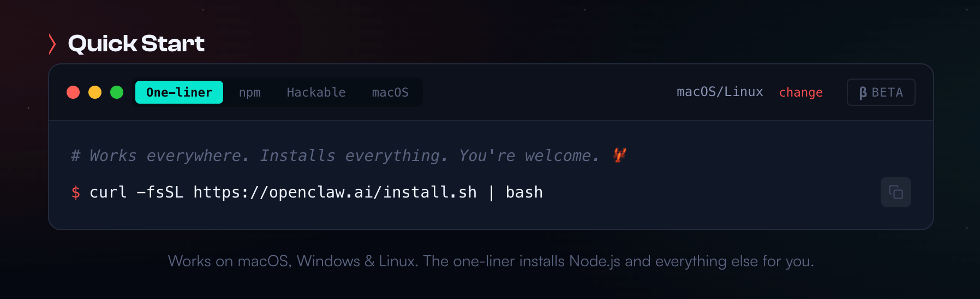Click the red change link
The width and height of the screenshot is (980, 299).
[800, 92]
